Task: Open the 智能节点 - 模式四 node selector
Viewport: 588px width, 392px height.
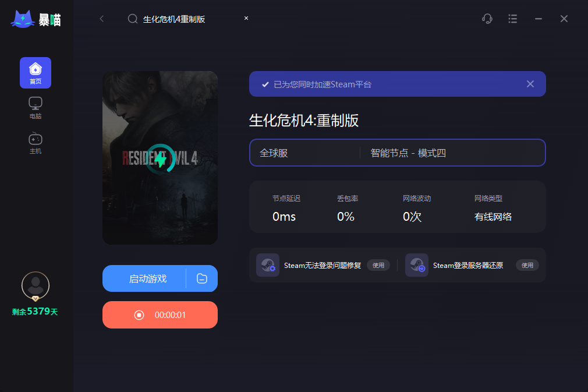Action: pos(452,153)
